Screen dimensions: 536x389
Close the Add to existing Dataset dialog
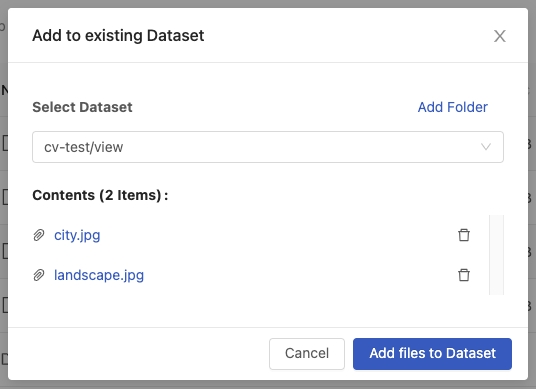coord(499,36)
